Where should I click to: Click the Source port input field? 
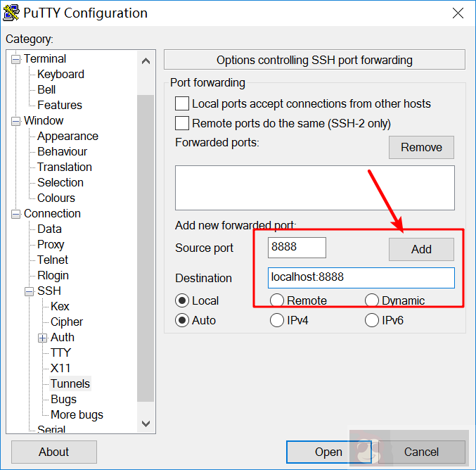pos(297,248)
